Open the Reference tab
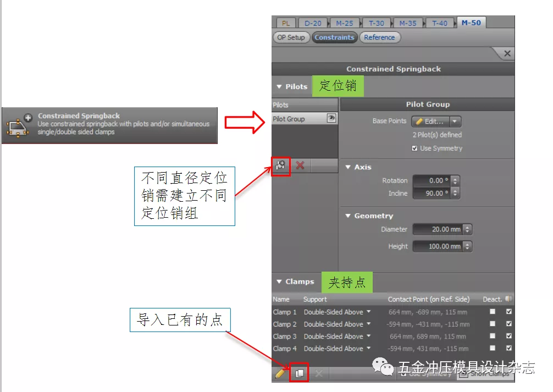 pyautogui.click(x=379, y=37)
